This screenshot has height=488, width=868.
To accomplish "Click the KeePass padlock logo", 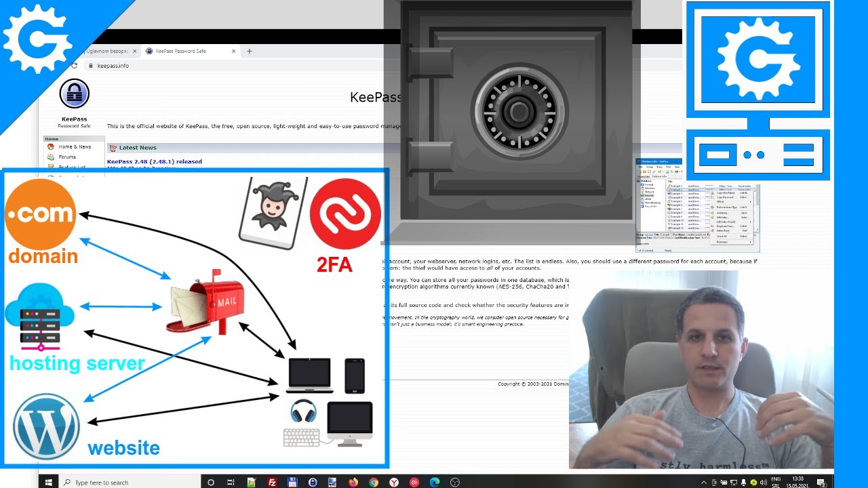I will coord(74,94).
